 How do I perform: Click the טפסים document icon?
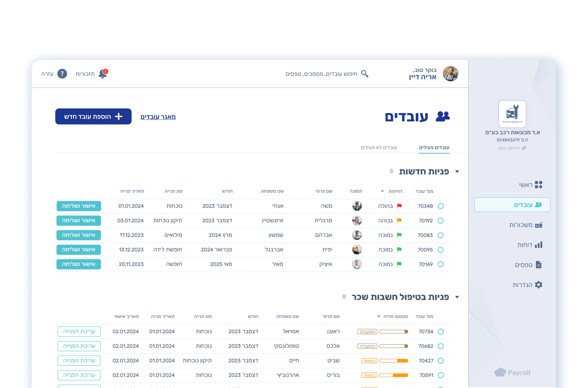538,265
